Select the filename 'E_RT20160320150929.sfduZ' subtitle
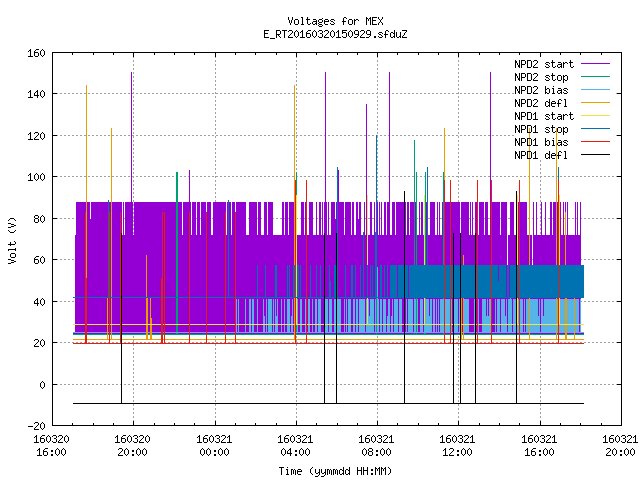This screenshot has height=480, width=640. 335,34
